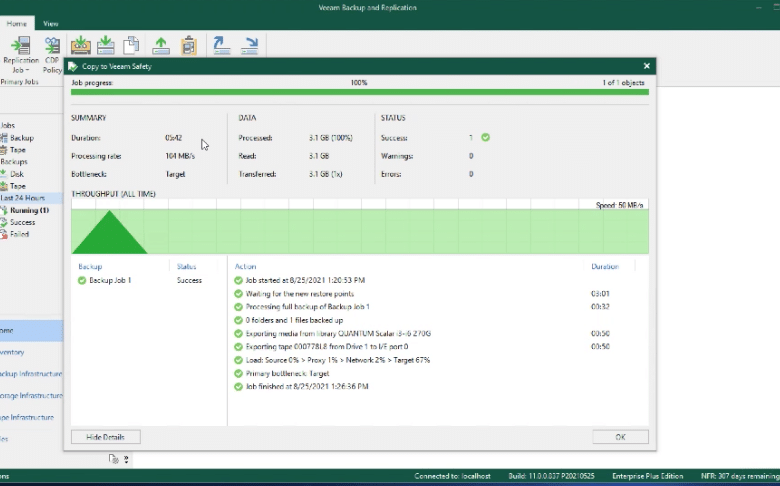This screenshot has height=486, width=780.
Task: Select the Jobs tree node
Action: (x=7, y=125)
